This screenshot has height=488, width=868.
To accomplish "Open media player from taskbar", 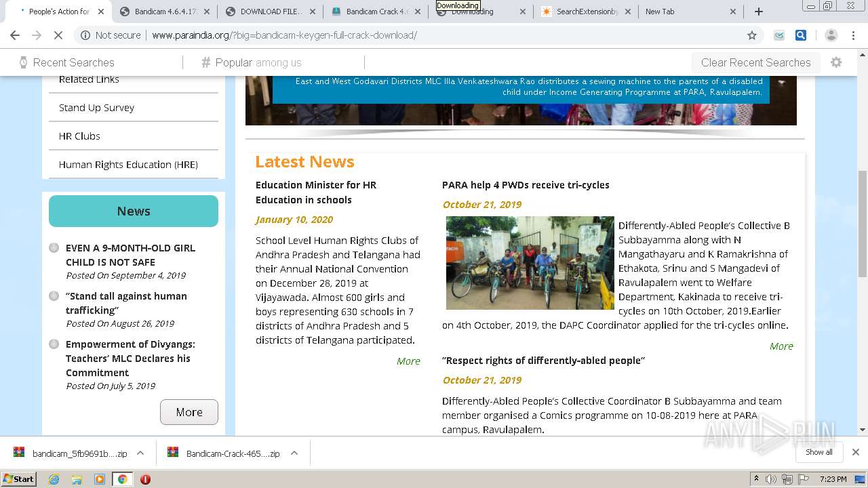I will pyautogui.click(x=100, y=479).
